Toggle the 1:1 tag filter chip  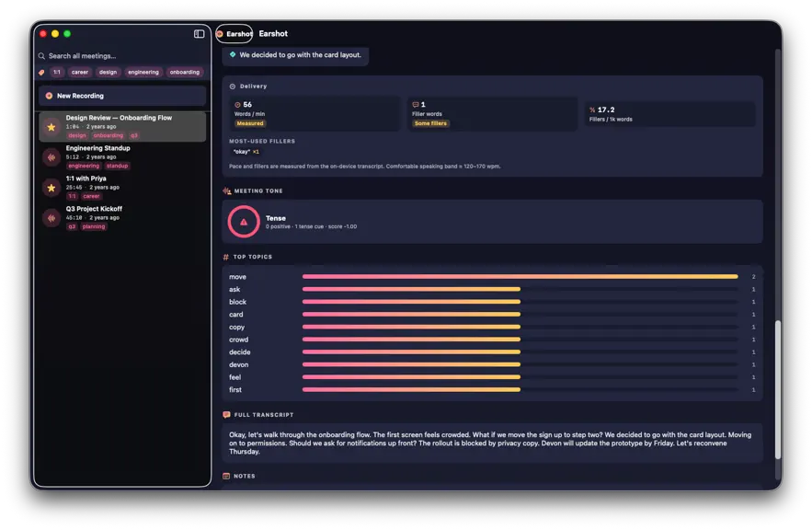coord(57,72)
